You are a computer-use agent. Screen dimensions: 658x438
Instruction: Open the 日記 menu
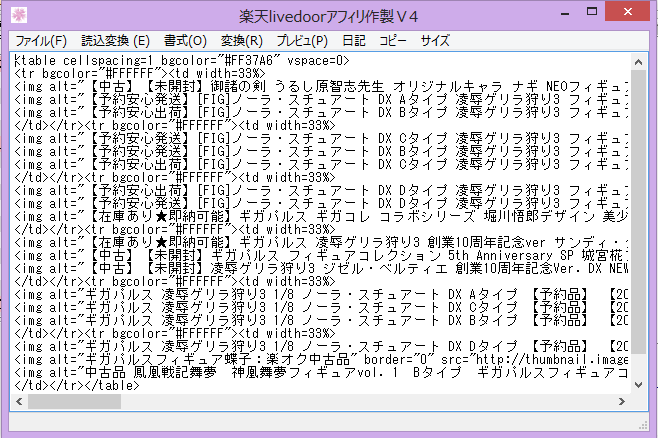coord(354,41)
